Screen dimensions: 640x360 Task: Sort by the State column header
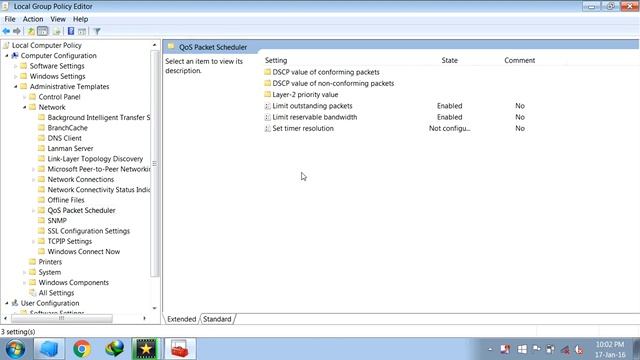click(x=449, y=60)
